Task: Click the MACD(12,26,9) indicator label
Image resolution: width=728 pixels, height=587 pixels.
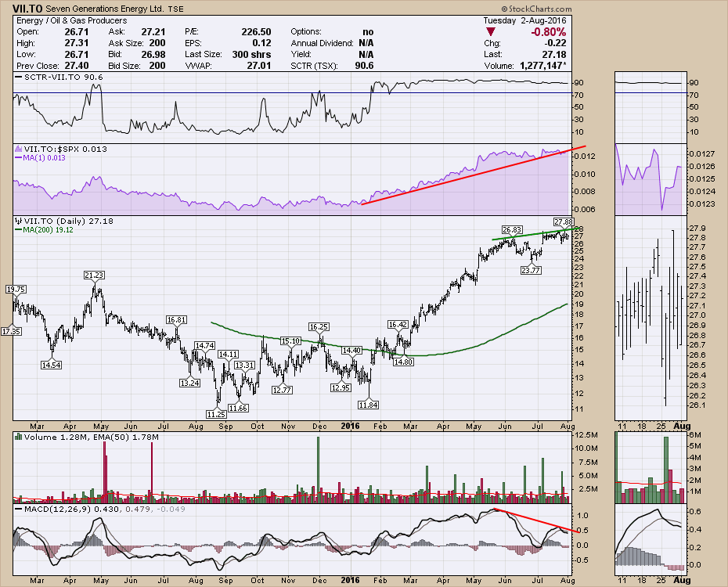Action: coord(104,509)
